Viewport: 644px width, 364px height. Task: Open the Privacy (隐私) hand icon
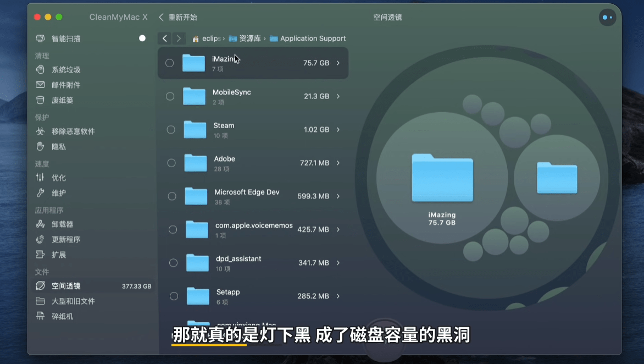[40, 146]
